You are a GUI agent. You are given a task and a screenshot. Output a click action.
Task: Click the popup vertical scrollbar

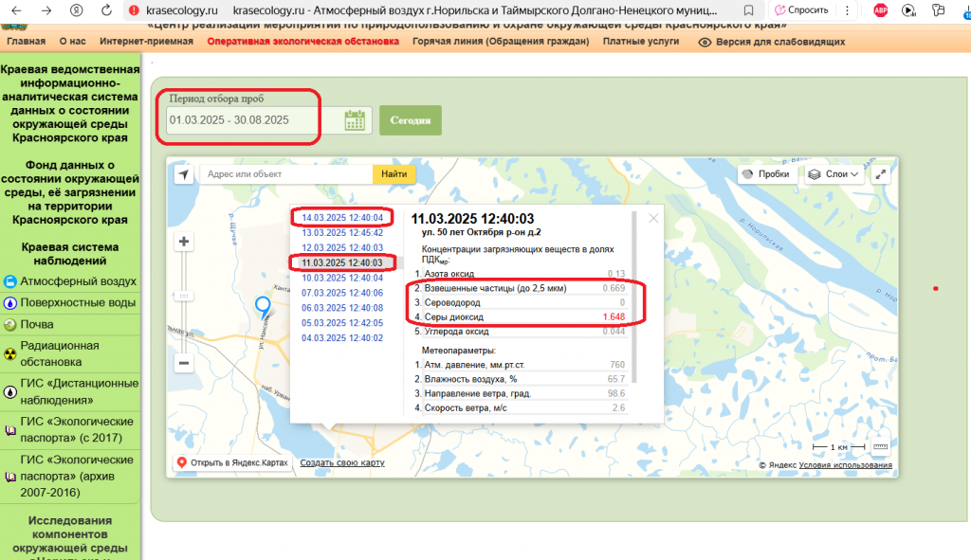[x=633, y=297]
